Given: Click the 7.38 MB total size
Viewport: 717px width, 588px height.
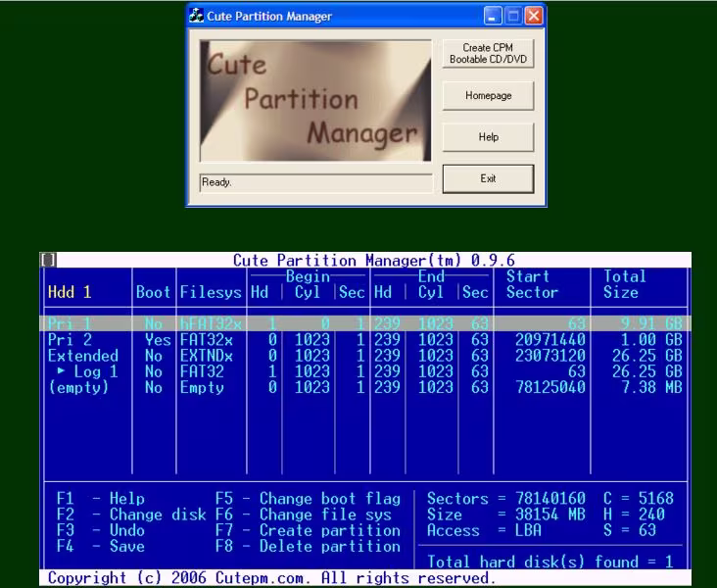Looking at the screenshot, I should point(651,387).
